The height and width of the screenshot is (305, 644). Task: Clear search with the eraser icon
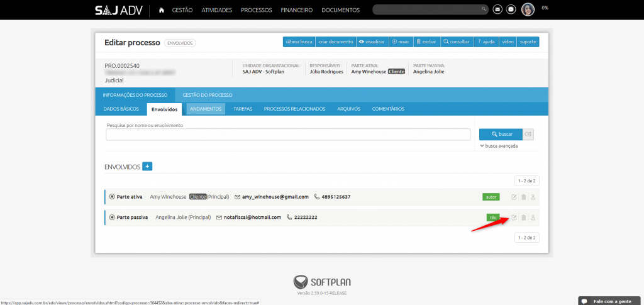click(528, 135)
